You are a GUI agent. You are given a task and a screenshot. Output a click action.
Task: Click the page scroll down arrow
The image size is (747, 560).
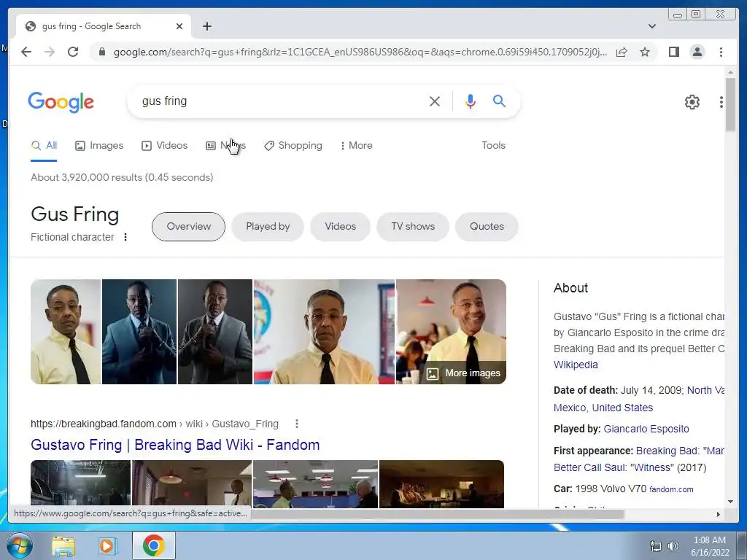click(730, 502)
